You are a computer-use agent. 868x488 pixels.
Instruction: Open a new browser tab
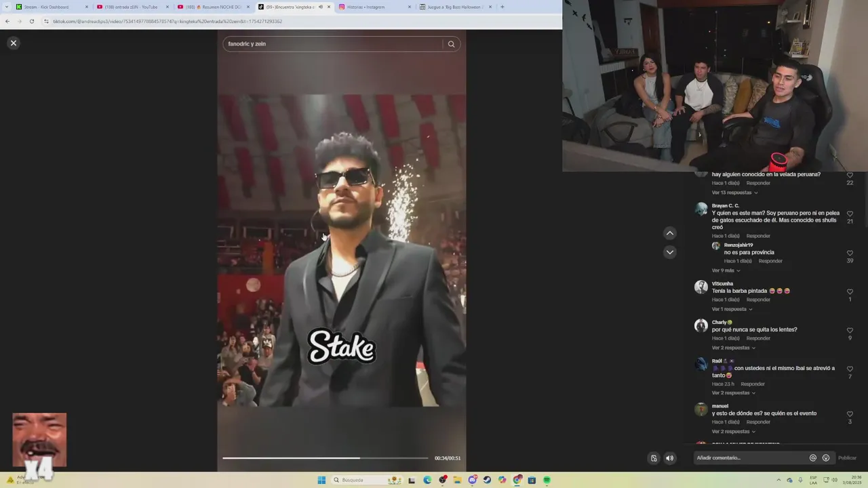pos(502,7)
